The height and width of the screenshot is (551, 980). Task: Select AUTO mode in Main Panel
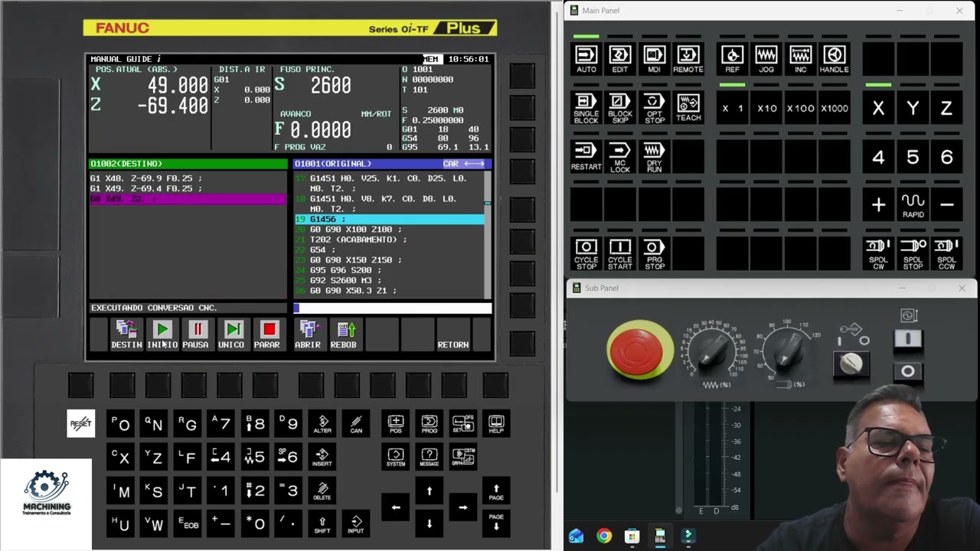[586, 59]
